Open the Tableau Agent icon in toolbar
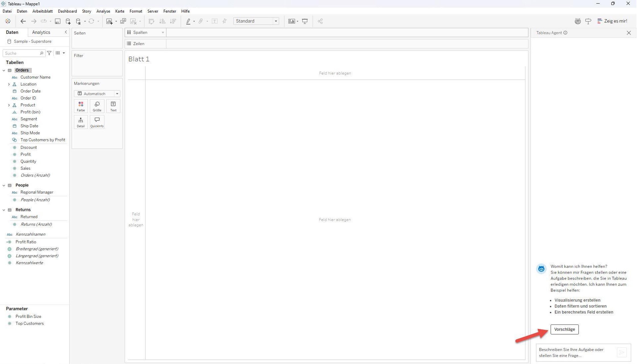This screenshot has height=364, width=640. pyautogui.click(x=577, y=21)
